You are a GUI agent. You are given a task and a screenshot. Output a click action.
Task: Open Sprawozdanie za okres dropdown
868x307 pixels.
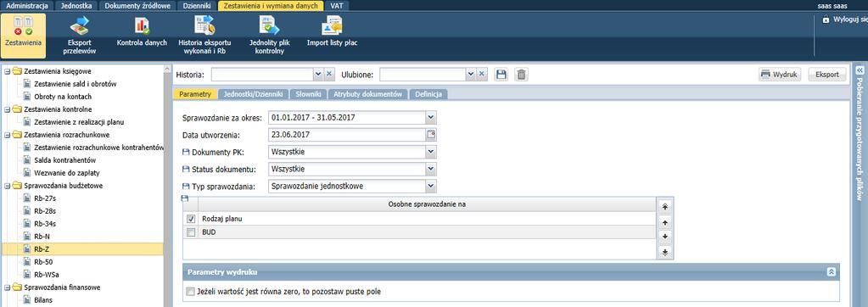pos(431,117)
